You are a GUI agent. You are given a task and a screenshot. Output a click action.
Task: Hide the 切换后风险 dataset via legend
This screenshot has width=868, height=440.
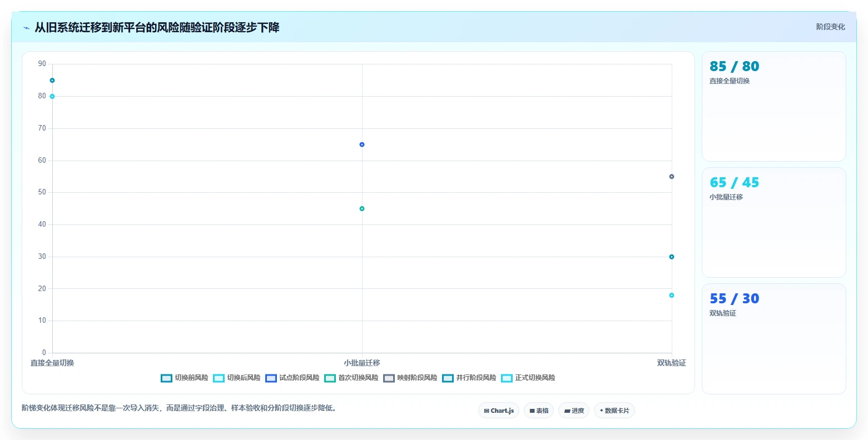click(x=237, y=378)
